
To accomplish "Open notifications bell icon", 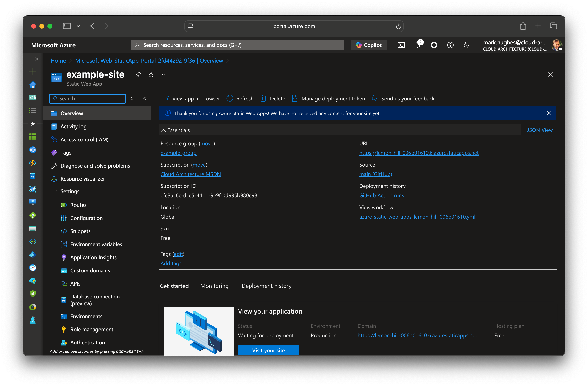I will coord(418,45).
